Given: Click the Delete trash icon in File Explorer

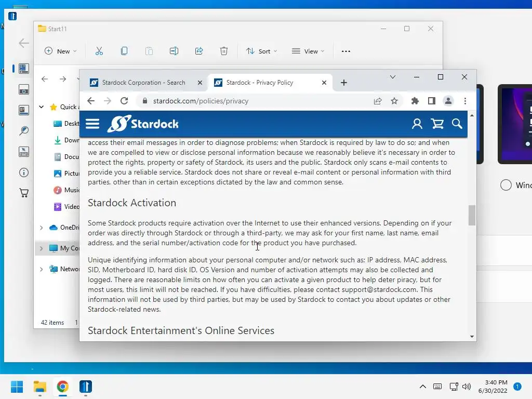Looking at the screenshot, I should (x=224, y=51).
